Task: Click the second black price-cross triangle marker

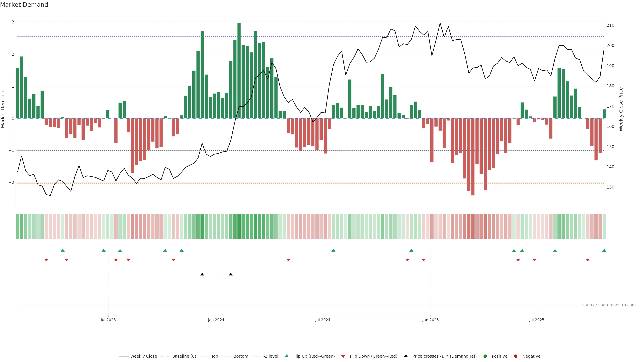Action: click(231, 274)
